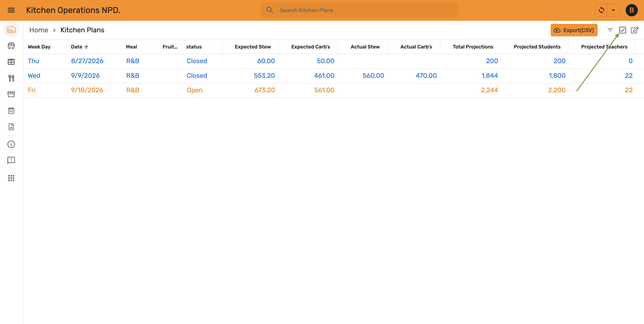The image size is (644, 324).
Task: Click the Export(CSV) button
Action: (x=574, y=30)
